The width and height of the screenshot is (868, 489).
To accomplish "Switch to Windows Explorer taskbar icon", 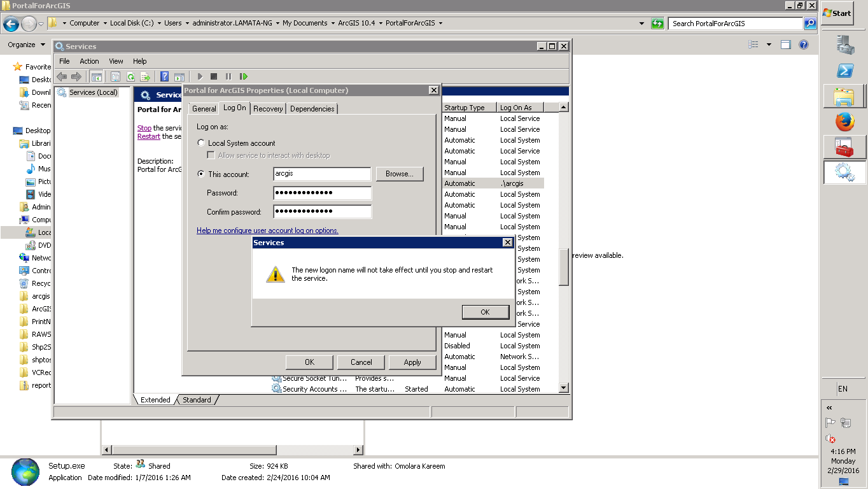I will point(844,96).
